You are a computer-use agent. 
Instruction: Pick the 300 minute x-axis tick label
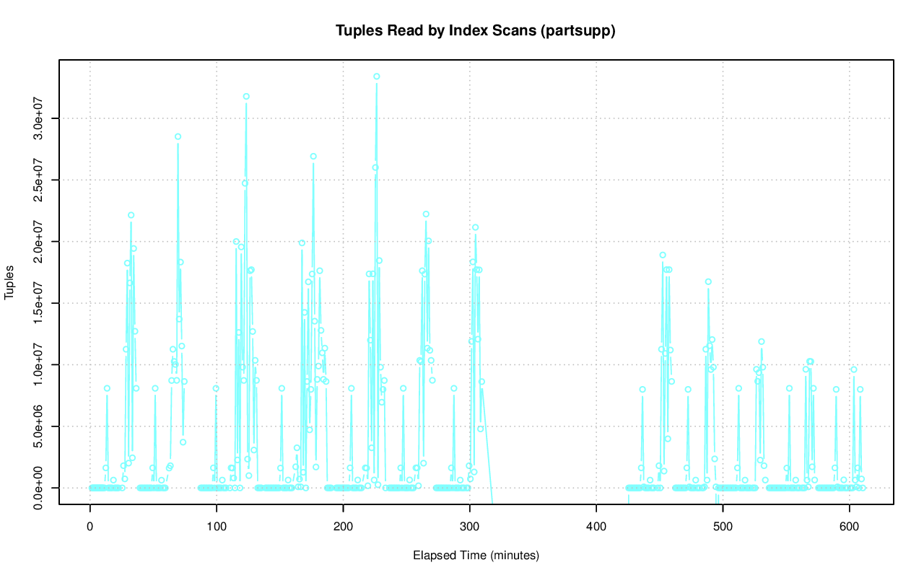[x=470, y=526]
